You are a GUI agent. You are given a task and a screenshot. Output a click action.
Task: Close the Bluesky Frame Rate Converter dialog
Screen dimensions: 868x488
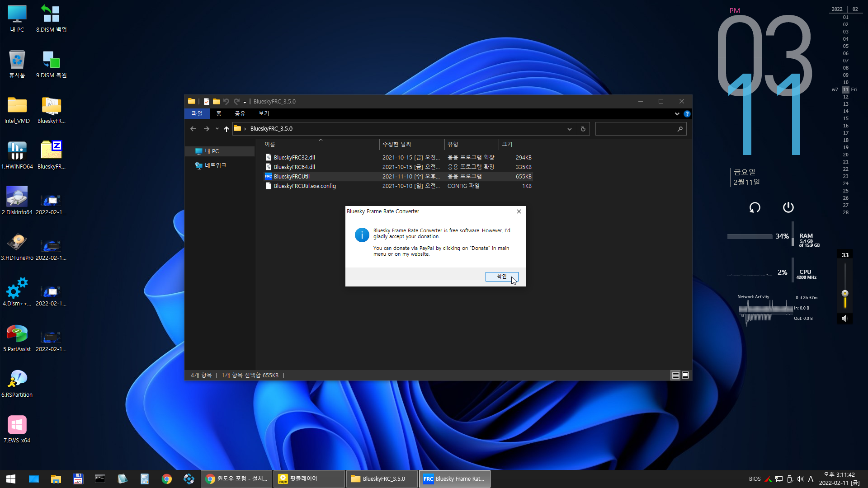[x=519, y=211]
